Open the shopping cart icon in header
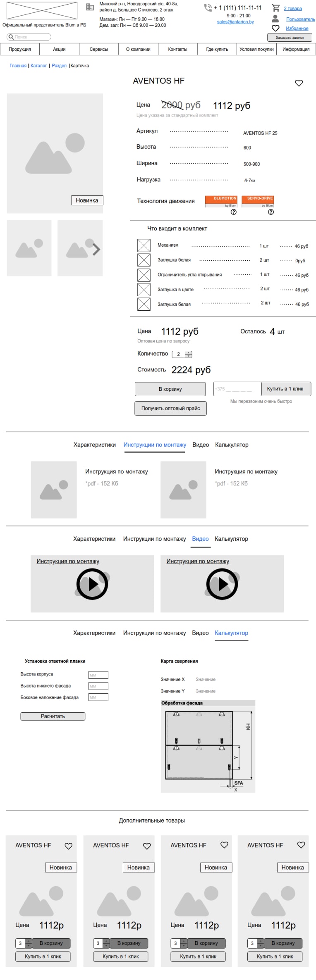This screenshot has width=316, height=980. point(275,8)
